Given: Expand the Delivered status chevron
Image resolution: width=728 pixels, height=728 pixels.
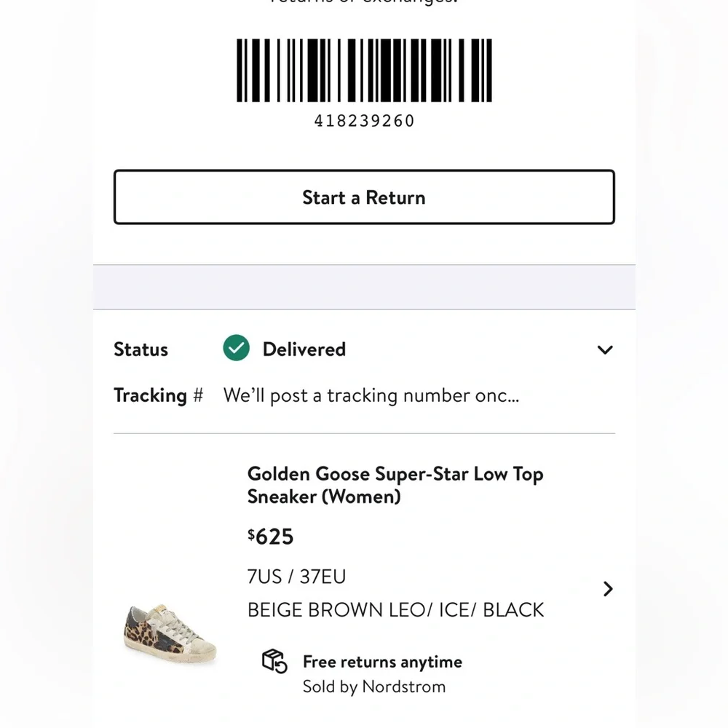Looking at the screenshot, I should 604,350.
